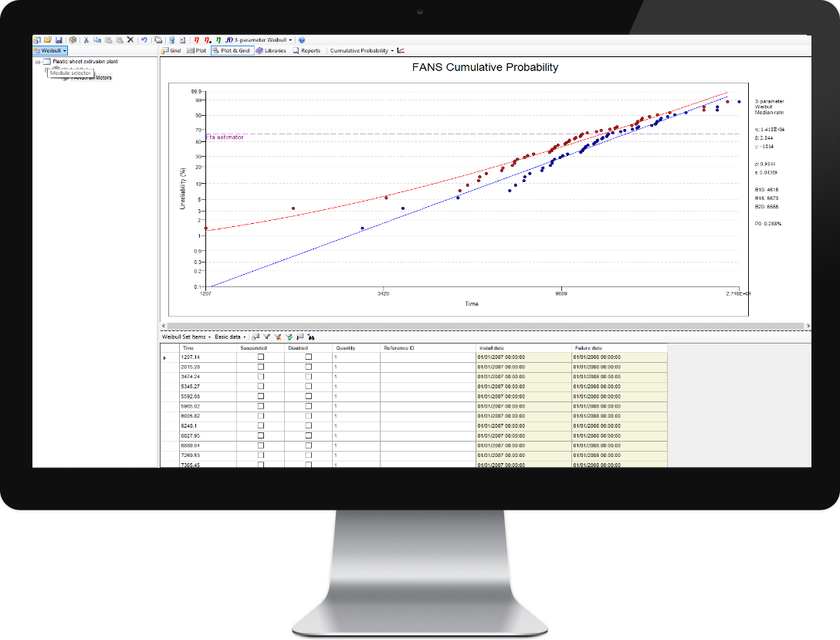
Task: Open the Basic data dropdown button
Action: coord(230,337)
